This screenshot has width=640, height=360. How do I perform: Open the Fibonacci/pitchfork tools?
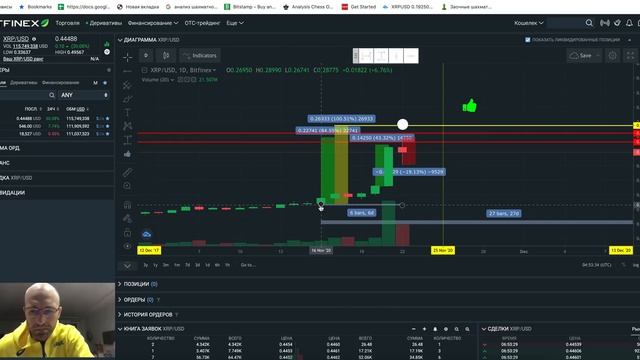point(127,85)
